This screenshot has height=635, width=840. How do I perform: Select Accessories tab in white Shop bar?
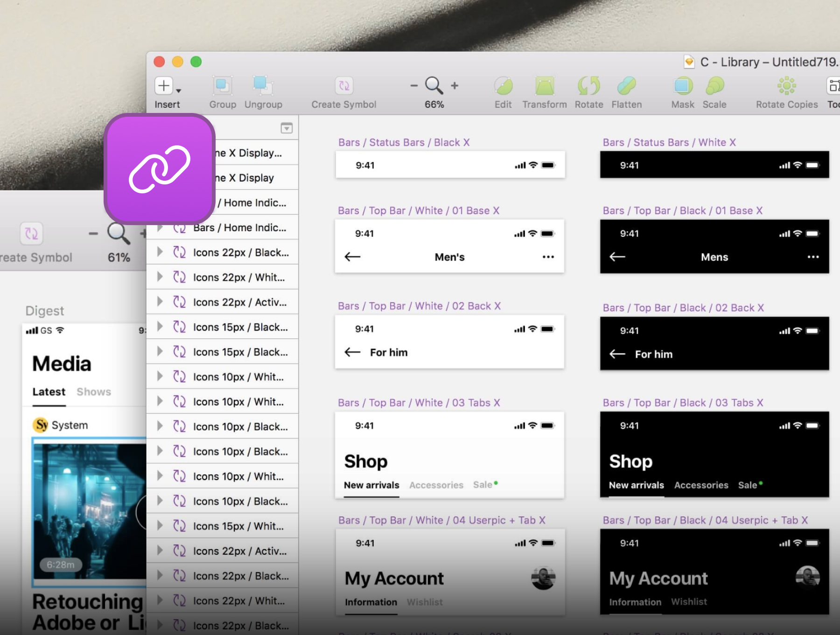point(436,485)
